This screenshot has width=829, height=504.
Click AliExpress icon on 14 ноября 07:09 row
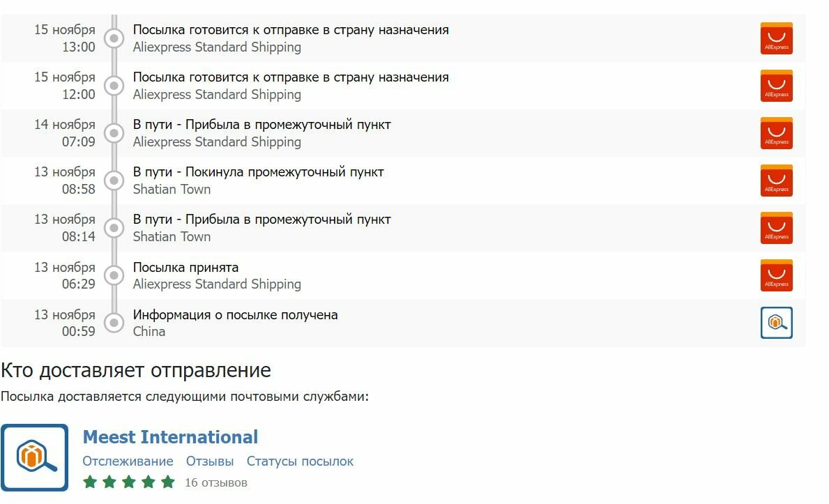[x=776, y=133]
